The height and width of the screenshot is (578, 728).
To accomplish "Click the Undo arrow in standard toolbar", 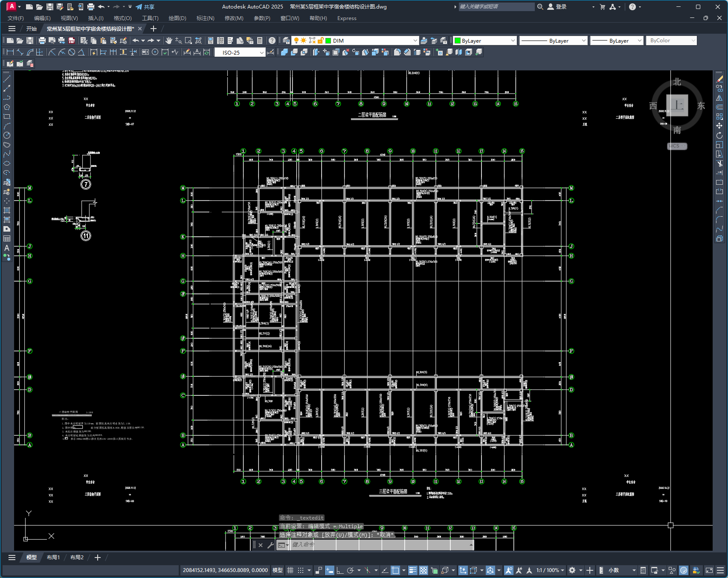I will (x=136, y=41).
